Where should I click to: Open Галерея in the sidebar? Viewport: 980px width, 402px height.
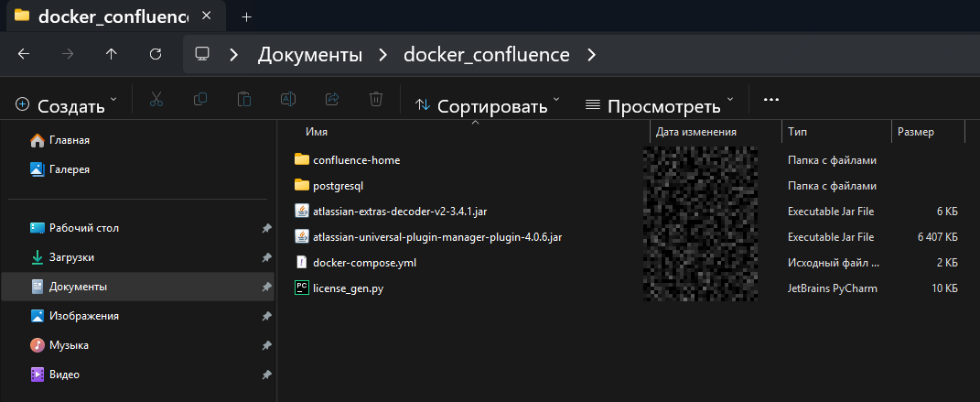pos(70,169)
